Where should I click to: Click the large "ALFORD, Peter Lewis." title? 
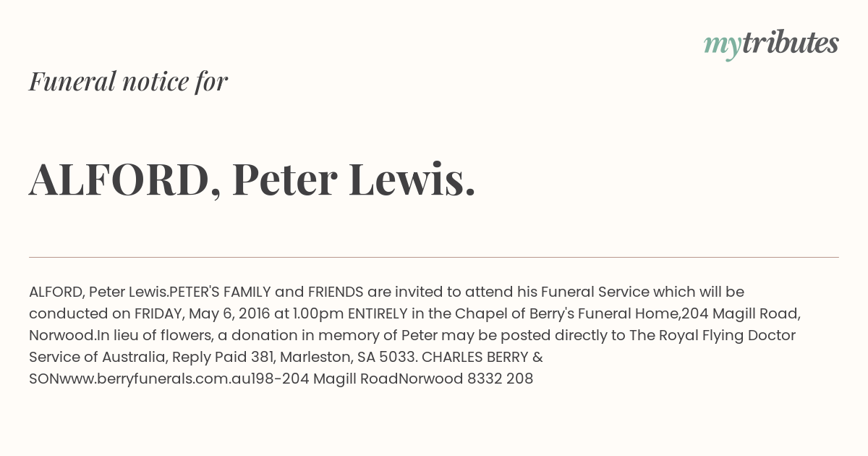pyautogui.click(x=252, y=179)
